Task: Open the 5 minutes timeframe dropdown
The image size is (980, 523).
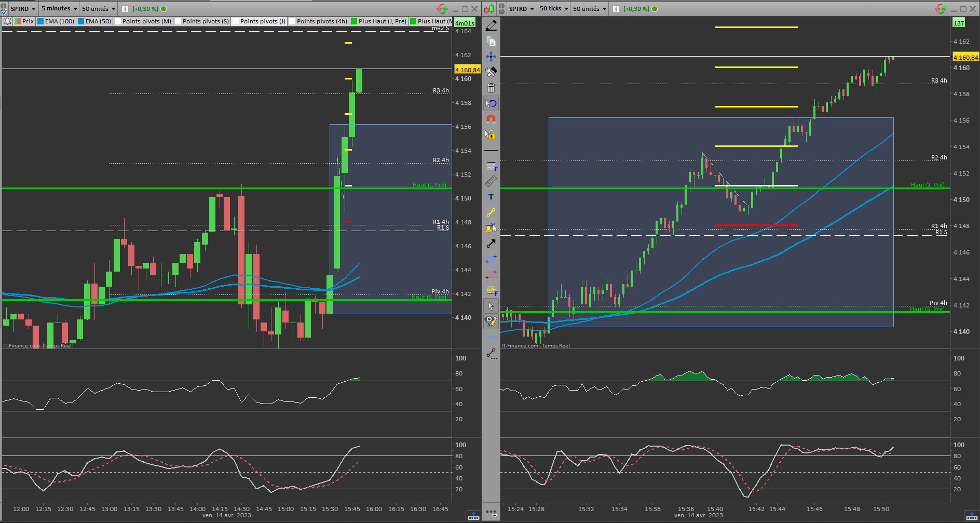Action: tap(59, 9)
